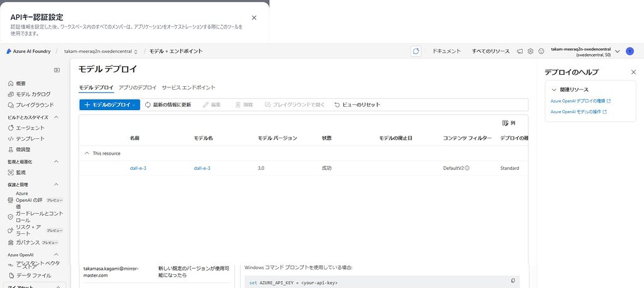Open the dall-e-3 model name link
Screen dimensions: 644x288
[202, 168]
